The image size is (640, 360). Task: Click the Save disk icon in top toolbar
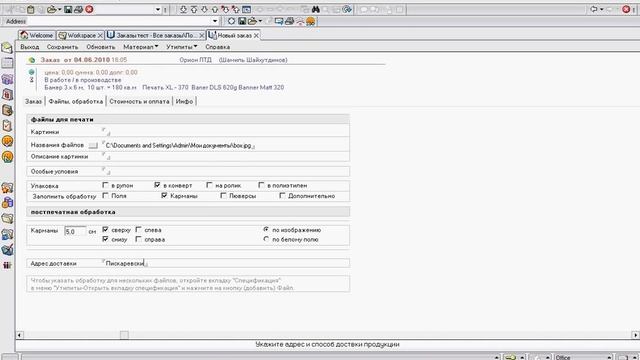click(x=68, y=9)
